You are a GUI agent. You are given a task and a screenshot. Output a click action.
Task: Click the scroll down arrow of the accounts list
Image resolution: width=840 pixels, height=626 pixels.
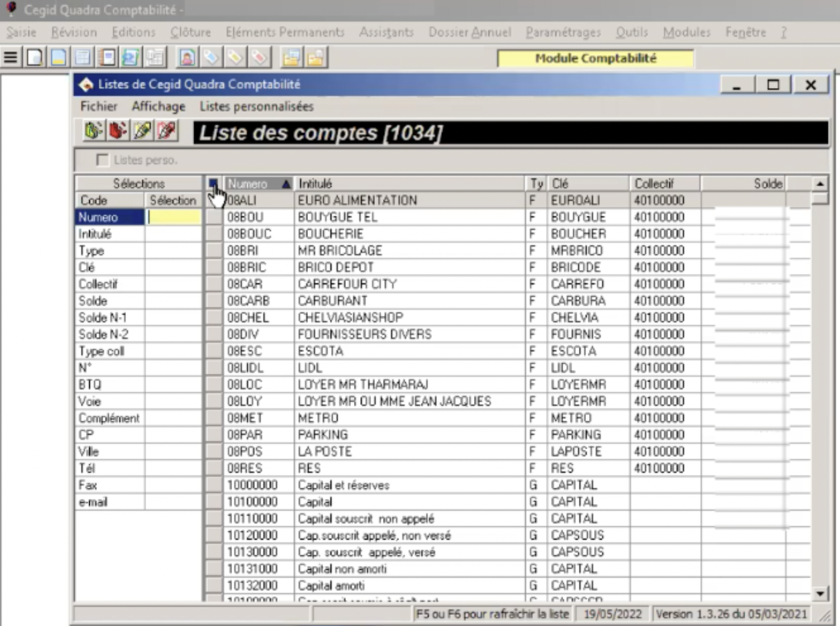click(x=820, y=593)
